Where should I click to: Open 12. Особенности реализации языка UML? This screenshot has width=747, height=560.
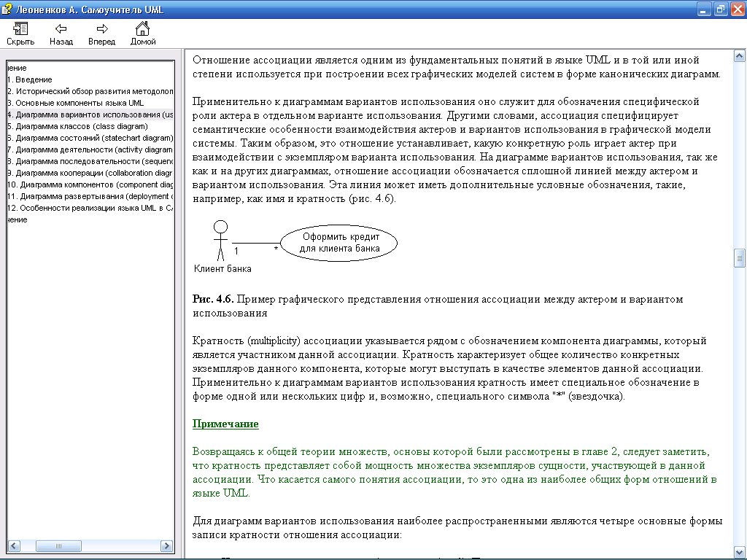[90, 208]
